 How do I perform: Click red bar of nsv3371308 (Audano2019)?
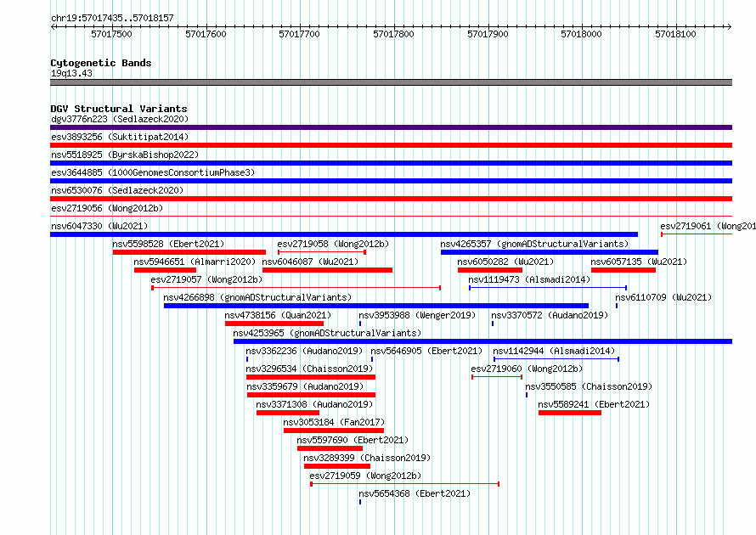288,413
